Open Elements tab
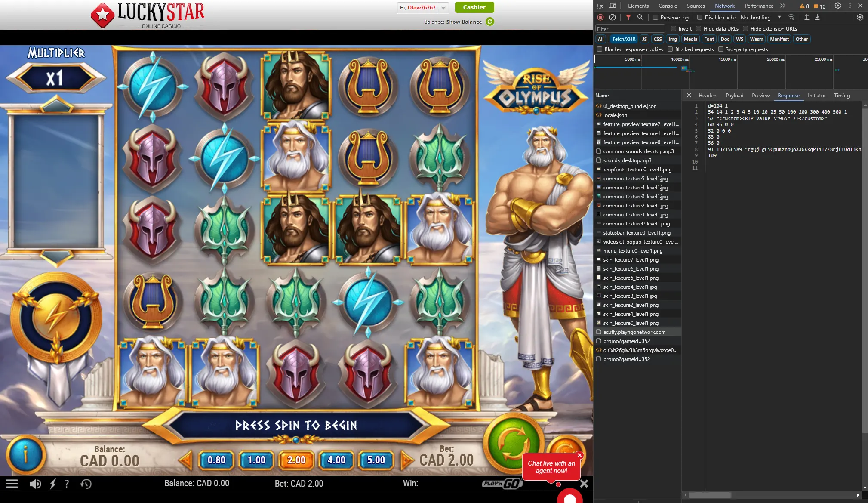This screenshot has width=868, height=503. pyautogui.click(x=638, y=6)
